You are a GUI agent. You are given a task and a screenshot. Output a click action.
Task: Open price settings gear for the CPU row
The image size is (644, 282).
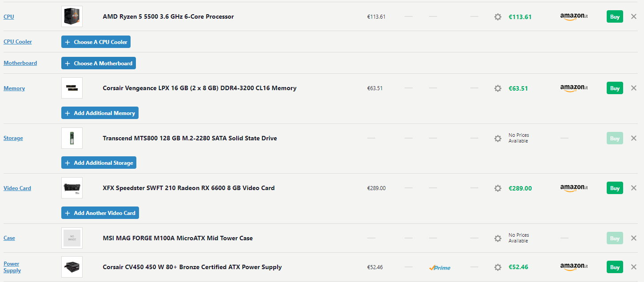click(x=498, y=16)
